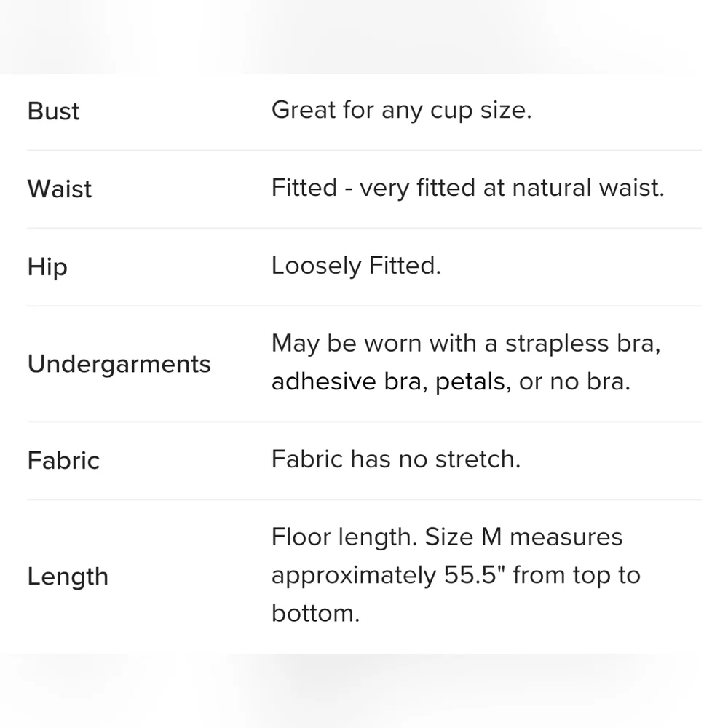Select the Hip row label
The width and height of the screenshot is (728, 728).
click(x=47, y=267)
